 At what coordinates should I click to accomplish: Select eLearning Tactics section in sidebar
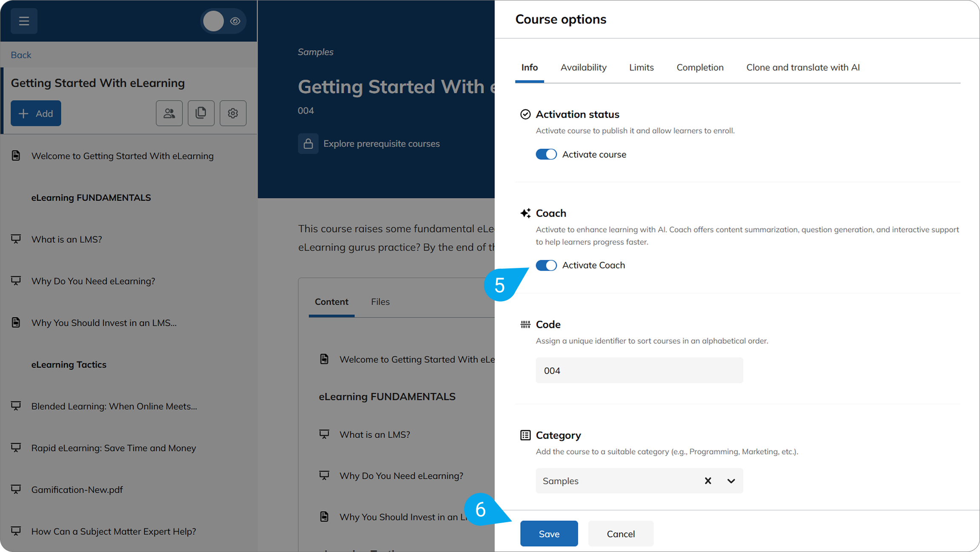coord(69,365)
